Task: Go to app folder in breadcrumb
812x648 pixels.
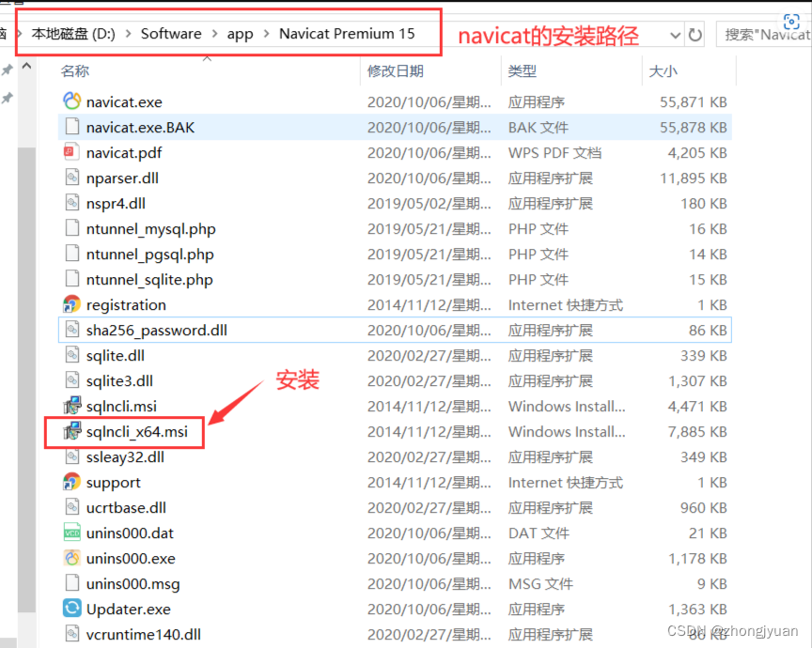Action: tap(241, 34)
